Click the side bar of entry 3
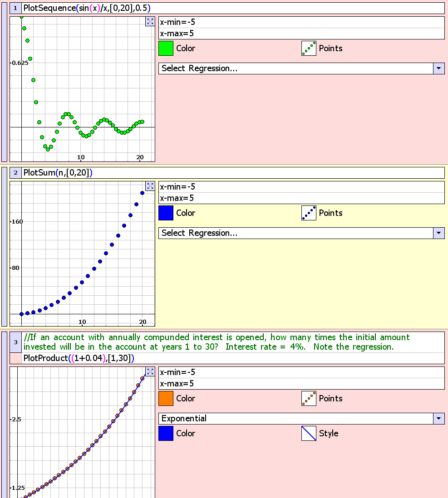 [4, 415]
